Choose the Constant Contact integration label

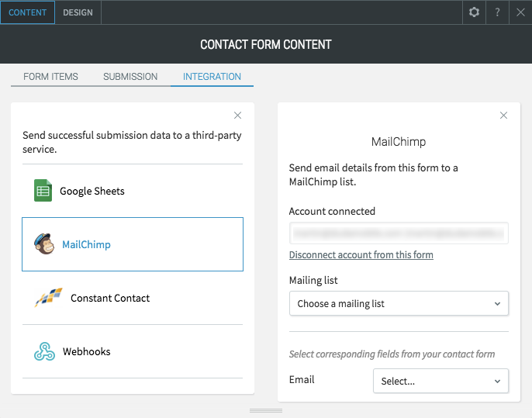[x=110, y=298]
